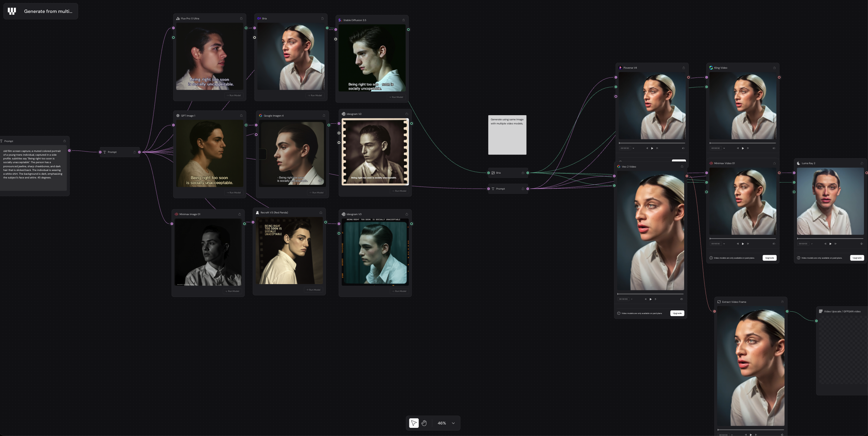Click the GPT Image 1 OpenAI icon
Image resolution: width=868 pixels, height=436 pixels.
click(x=178, y=116)
